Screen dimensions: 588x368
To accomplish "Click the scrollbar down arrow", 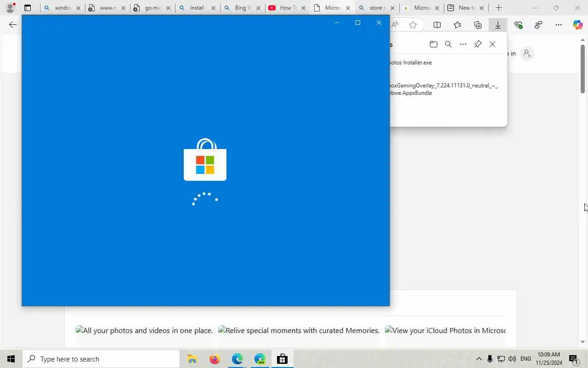I will 582,342.
